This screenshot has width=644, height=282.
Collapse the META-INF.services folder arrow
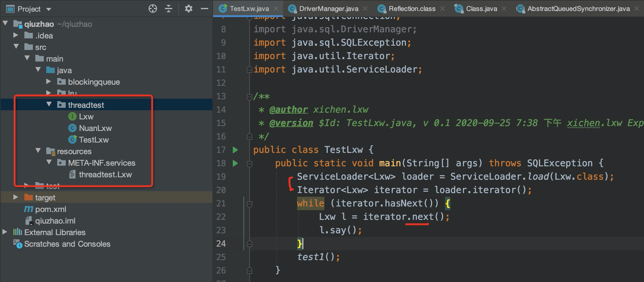point(49,162)
